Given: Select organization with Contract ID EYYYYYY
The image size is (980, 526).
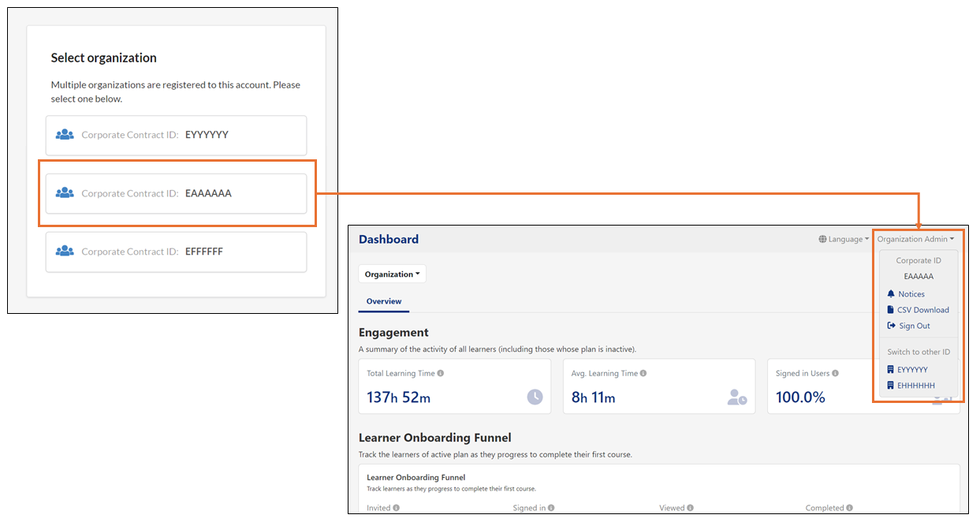Looking at the screenshot, I should point(176,136).
